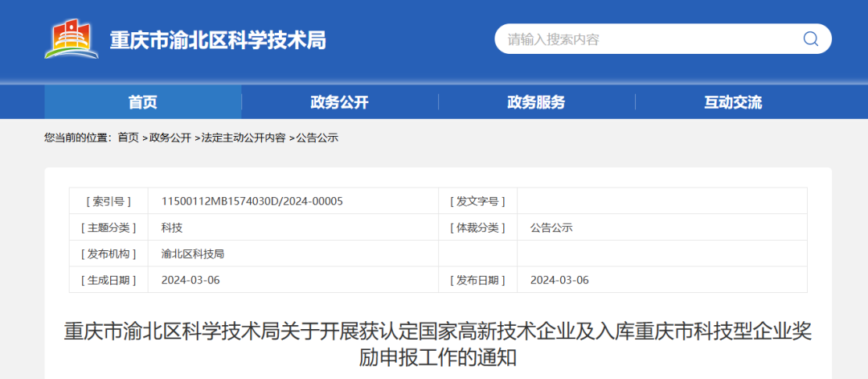Select index number 11500112MB1574030D/2024-00005
The image size is (868, 379).
coord(252,201)
